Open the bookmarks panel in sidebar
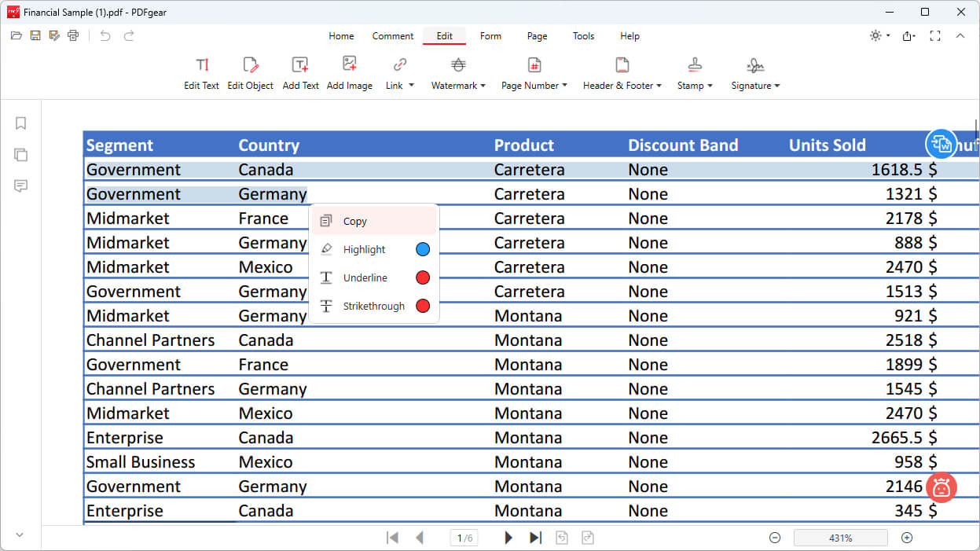 [x=21, y=123]
